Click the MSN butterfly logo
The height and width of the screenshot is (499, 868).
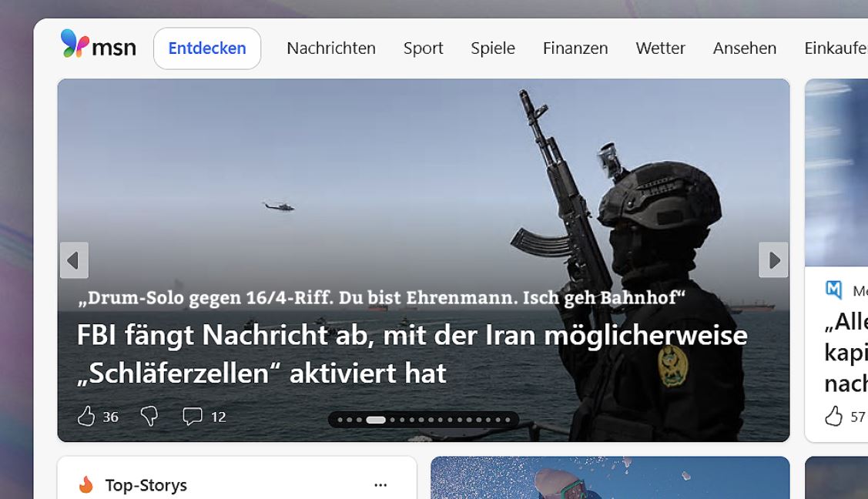(x=75, y=45)
